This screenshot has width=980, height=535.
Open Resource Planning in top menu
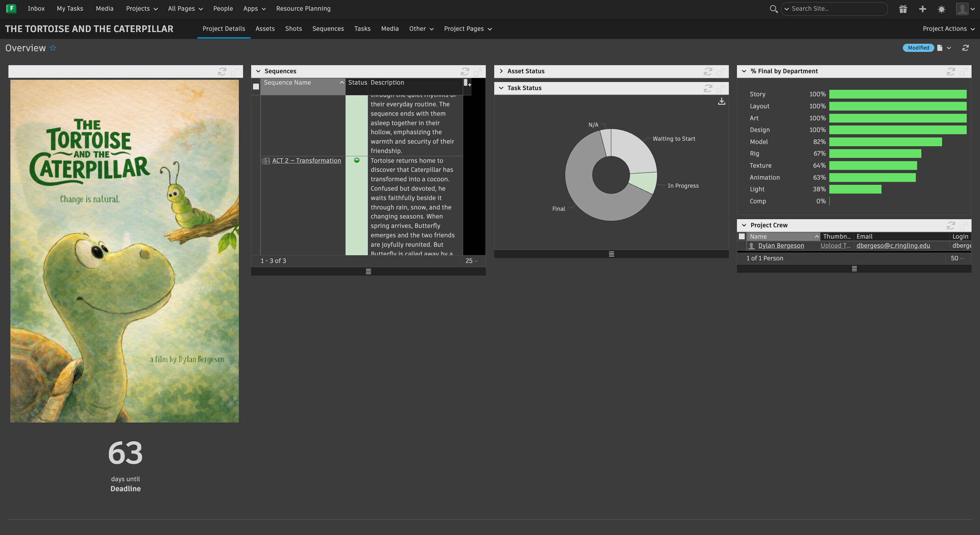[303, 9]
